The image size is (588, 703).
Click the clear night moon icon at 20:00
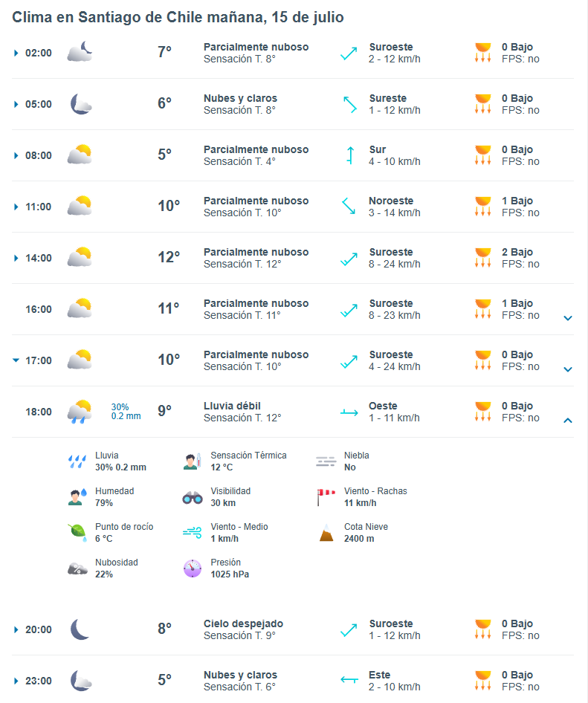point(80,629)
